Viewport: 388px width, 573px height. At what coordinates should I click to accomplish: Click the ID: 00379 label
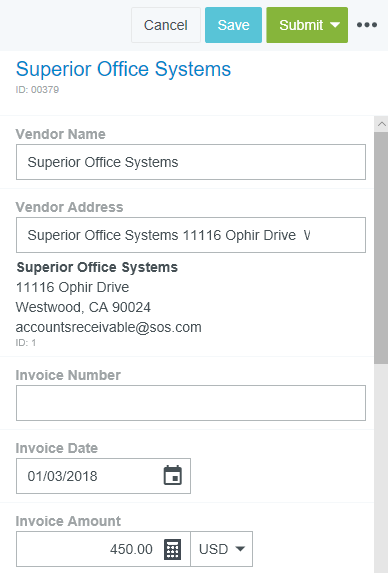tap(37, 90)
